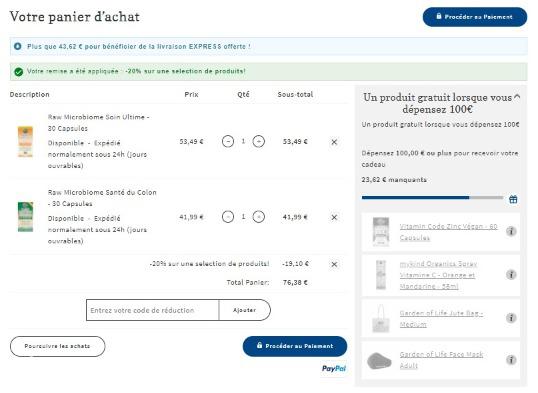Click Raw Microbiome Soin Ultime product thumbnail
The image size is (538, 393).
pyautogui.click(x=25, y=142)
